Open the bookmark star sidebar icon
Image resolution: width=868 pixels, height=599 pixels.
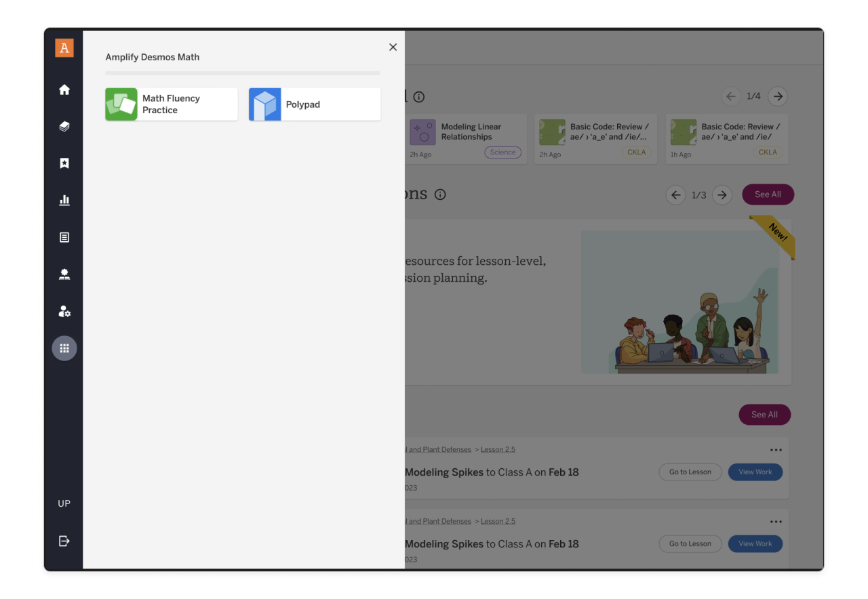pos(64,163)
